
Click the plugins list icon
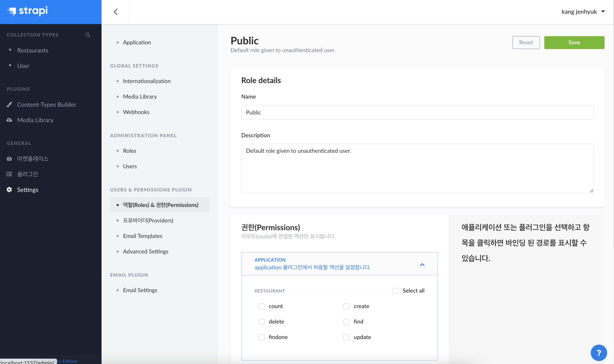[x=9, y=174]
